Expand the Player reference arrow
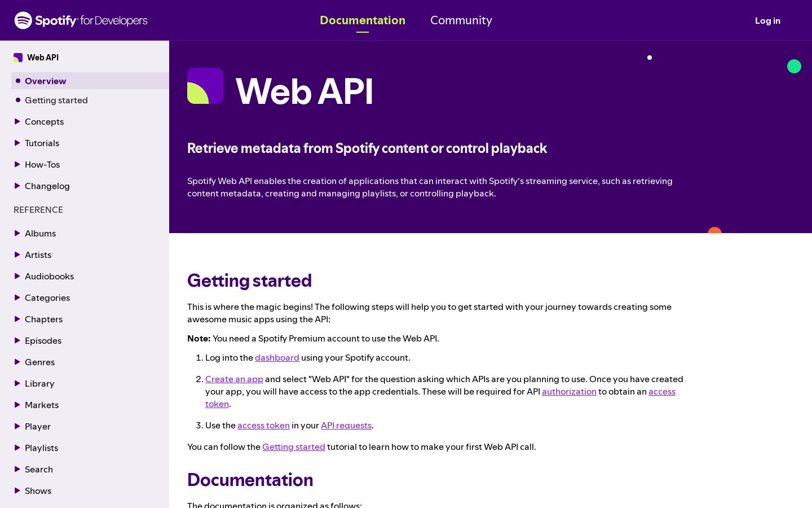 17,426
